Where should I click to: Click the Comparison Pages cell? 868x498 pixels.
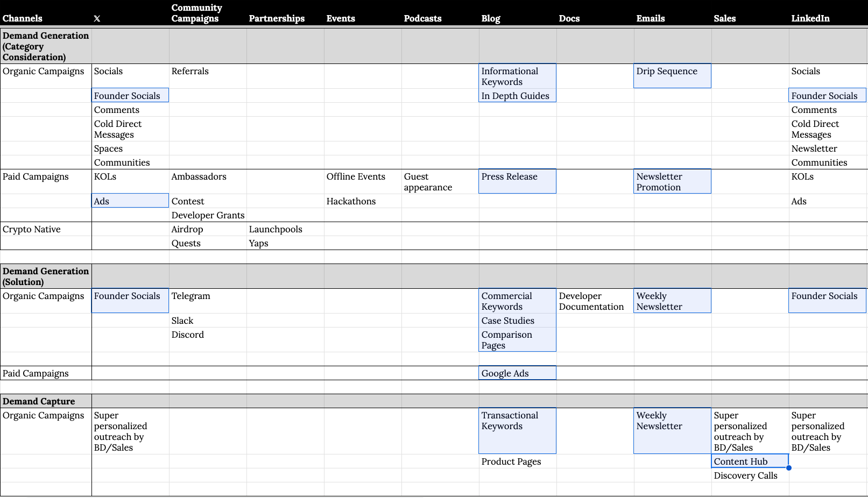(518, 340)
